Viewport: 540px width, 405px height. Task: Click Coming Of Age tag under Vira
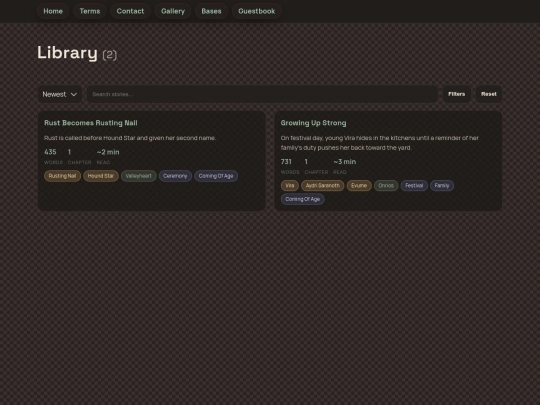pyautogui.click(x=302, y=199)
